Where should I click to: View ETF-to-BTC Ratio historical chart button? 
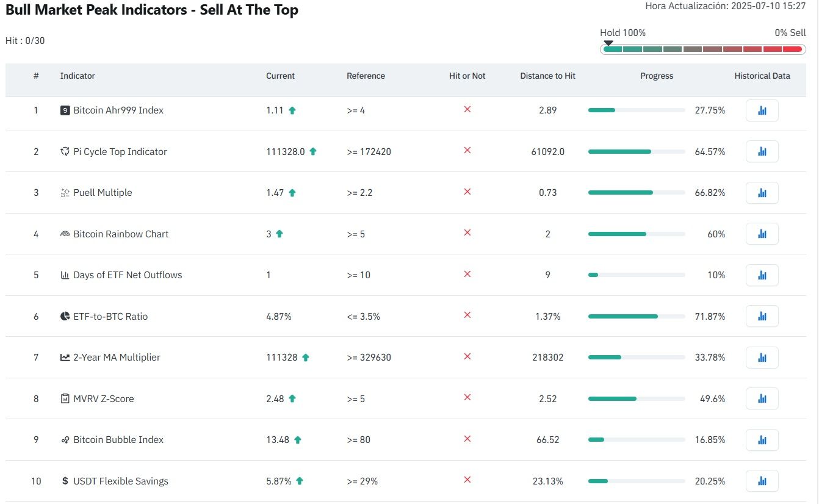762,316
